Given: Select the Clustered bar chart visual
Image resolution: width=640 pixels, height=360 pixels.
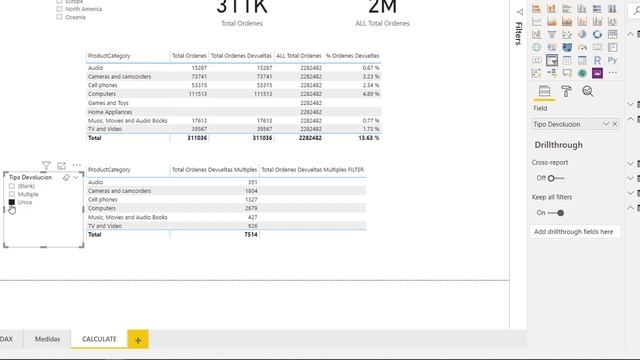Looking at the screenshot, I should click(x=567, y=9).
